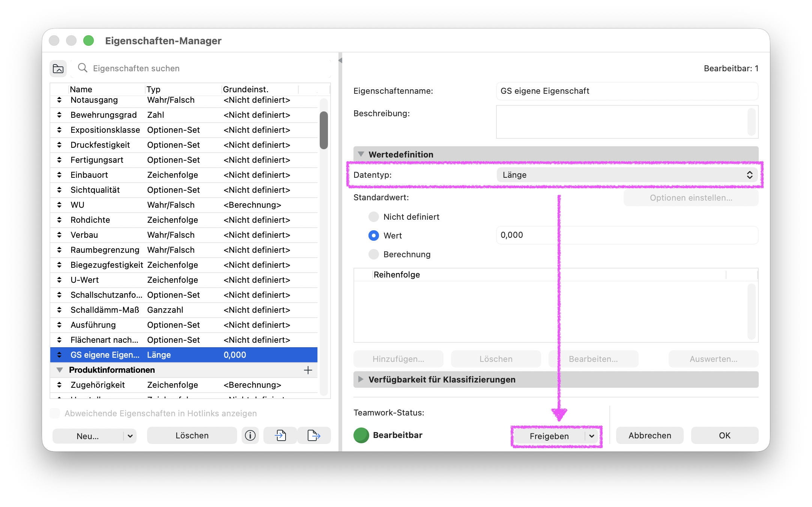
Task: Open the Neu... button dropdown arrow
Action: pos(130,436)
